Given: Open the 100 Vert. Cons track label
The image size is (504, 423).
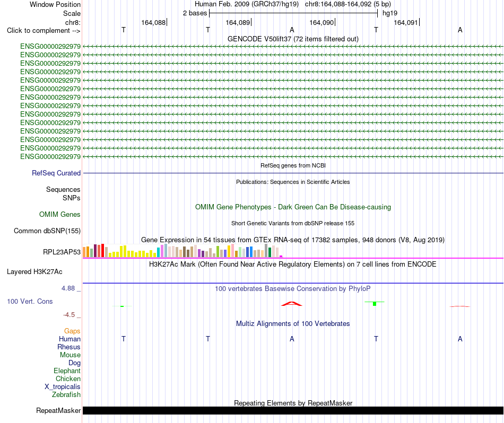Looking at the screenshot, I should pyautogui.click(x=30, y=301).
